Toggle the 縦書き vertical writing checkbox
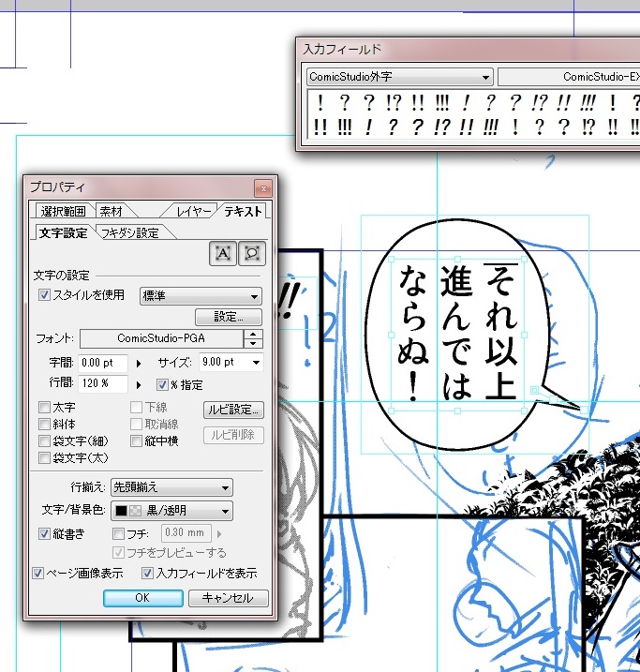 44,533
